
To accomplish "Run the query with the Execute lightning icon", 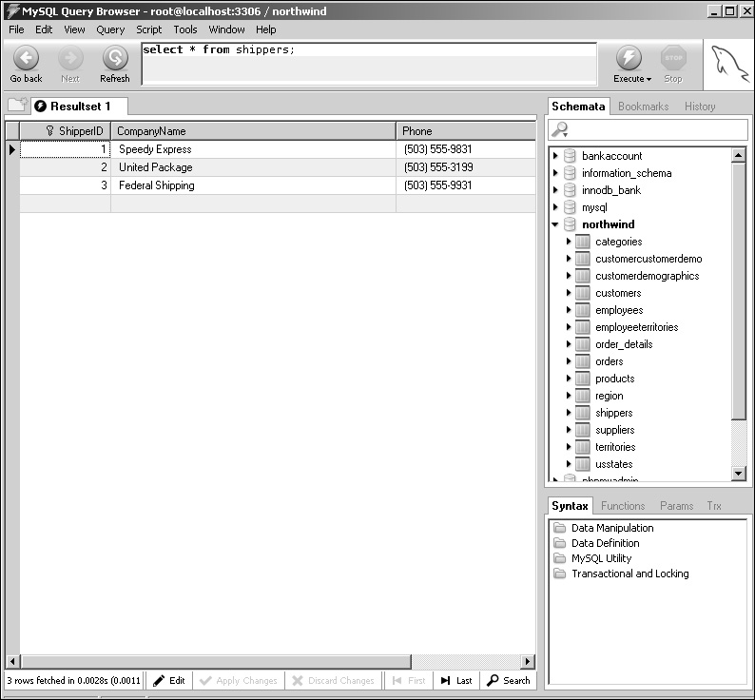I will pos(629,58).
